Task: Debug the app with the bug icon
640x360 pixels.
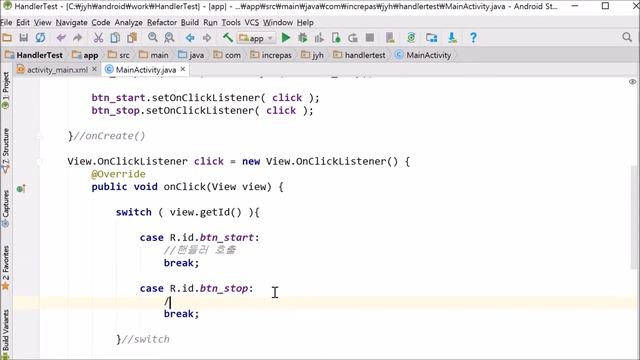Action: [x=302, y=38]
